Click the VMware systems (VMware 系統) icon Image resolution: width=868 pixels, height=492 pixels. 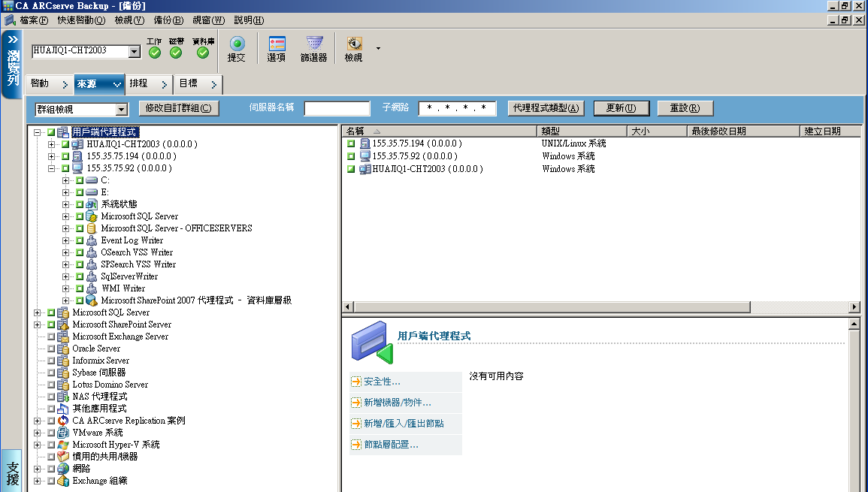coord(63,433)
